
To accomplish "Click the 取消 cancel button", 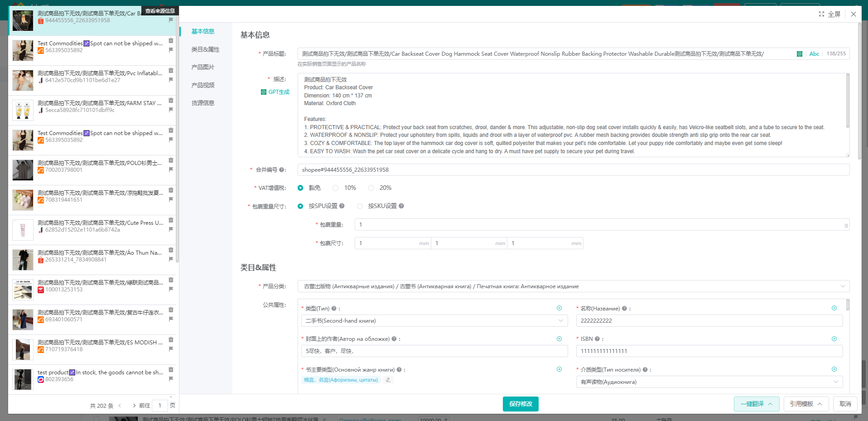I will [x=845, y=404].
